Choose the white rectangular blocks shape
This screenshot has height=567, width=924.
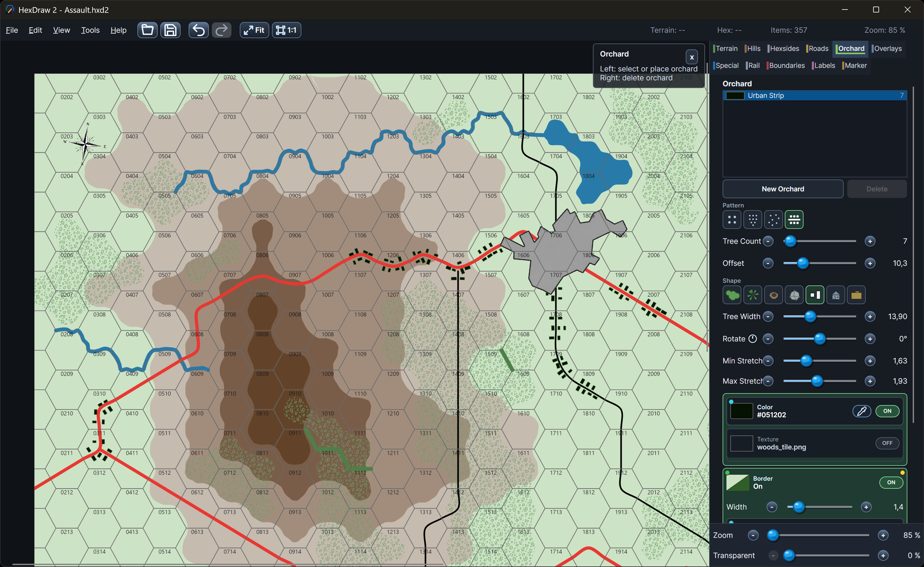point(815,295)
